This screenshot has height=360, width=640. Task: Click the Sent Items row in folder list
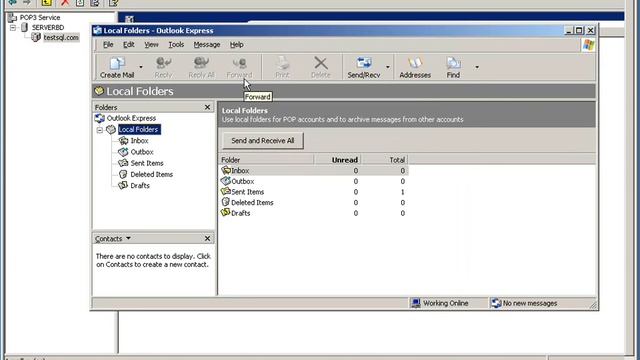click(x=313, y=192)
